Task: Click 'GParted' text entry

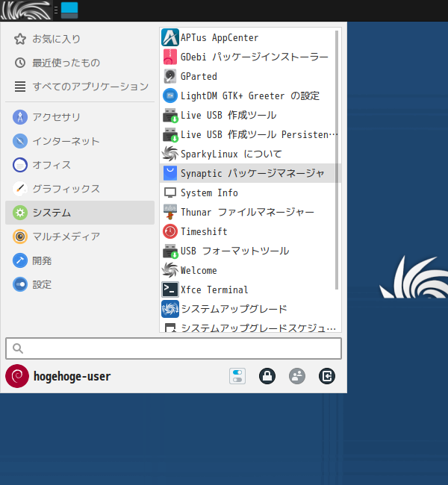Action: [199, 76]
